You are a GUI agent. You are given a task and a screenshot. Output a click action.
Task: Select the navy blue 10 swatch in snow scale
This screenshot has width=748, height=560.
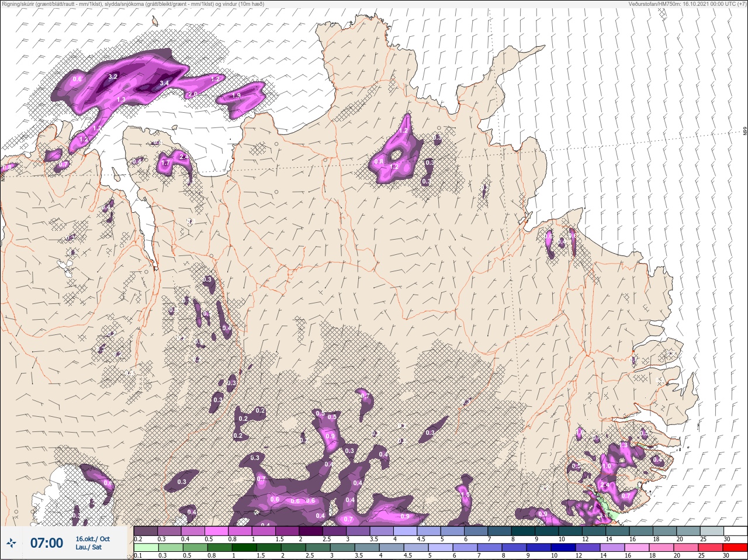(x=564, y=547)
